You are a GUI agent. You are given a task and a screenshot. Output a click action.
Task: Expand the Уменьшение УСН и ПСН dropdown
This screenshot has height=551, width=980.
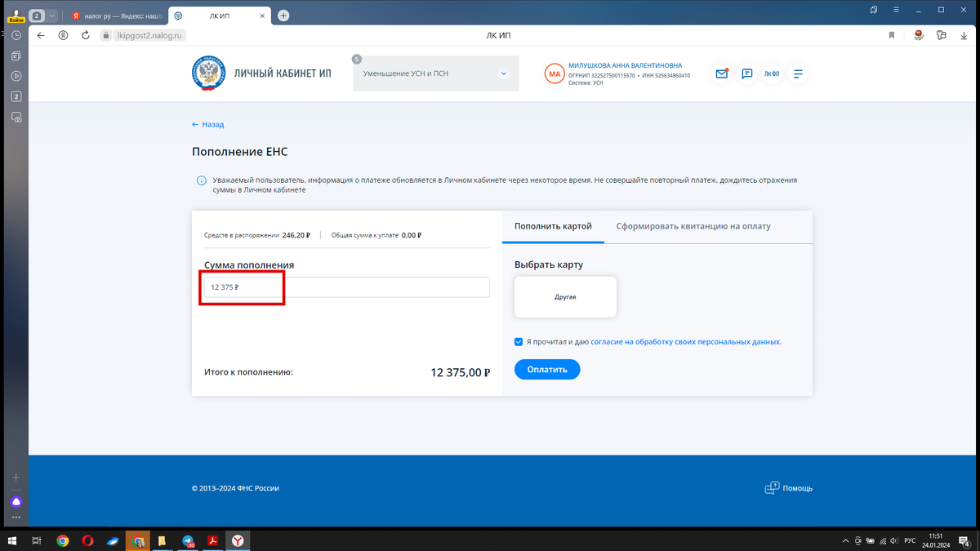pyautogui.click(x=502, y=73)
